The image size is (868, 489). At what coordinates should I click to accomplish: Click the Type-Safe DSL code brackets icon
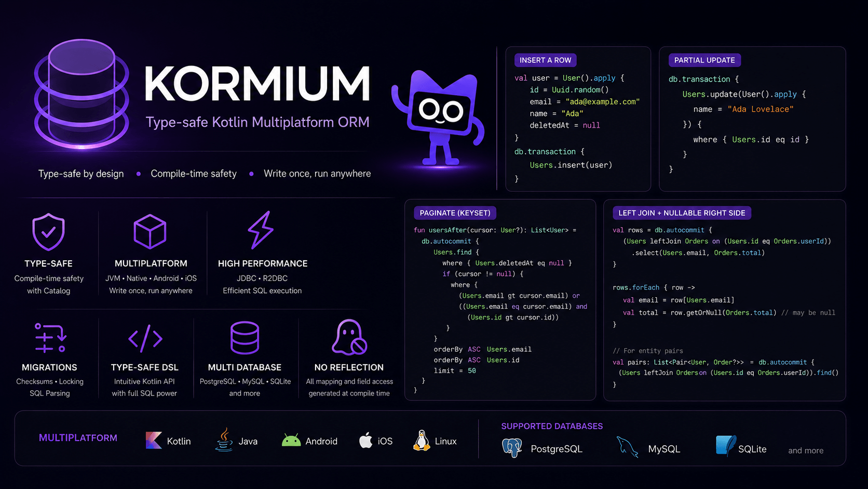pyautogui.click(x=145, y=338)
